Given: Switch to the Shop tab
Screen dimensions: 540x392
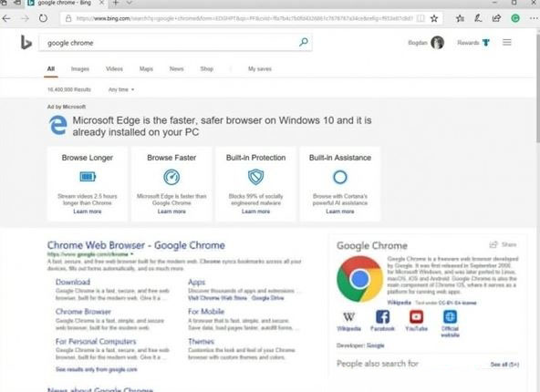Looking at the screenshot, I should coord(207,69).
